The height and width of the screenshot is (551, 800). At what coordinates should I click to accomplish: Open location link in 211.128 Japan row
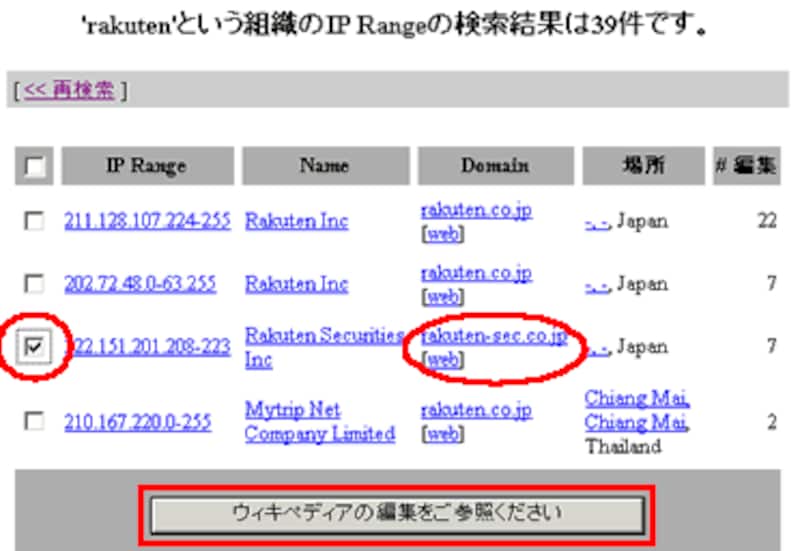point(597,223)
